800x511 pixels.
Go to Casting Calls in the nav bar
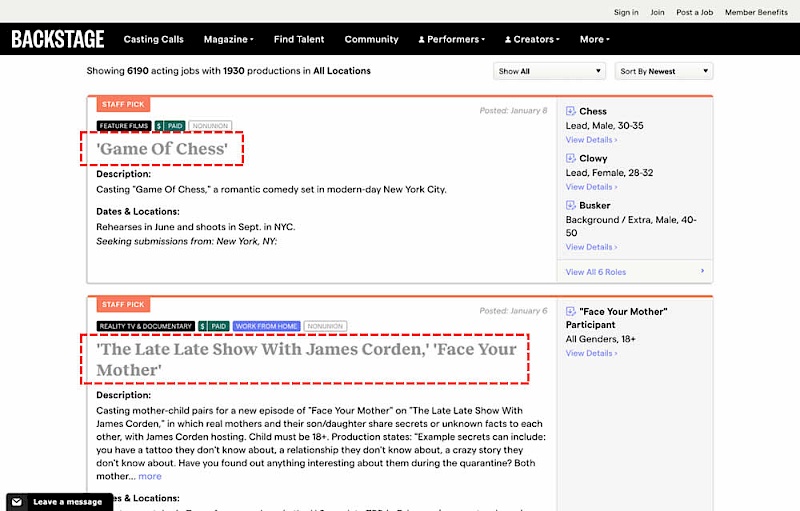pyautogui.click(x=153, y=39)
